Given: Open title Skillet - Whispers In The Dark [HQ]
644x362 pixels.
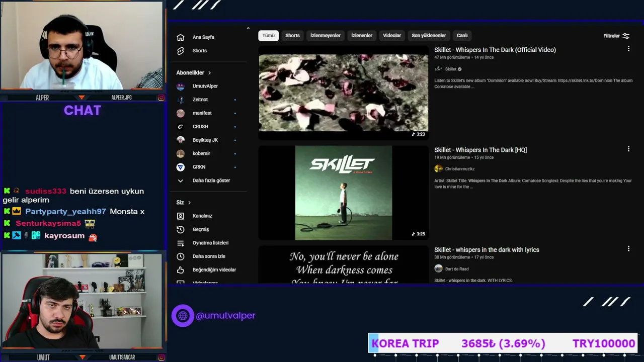Looking at the screenshot, I should pyautogui.click(x=480, y=150).
